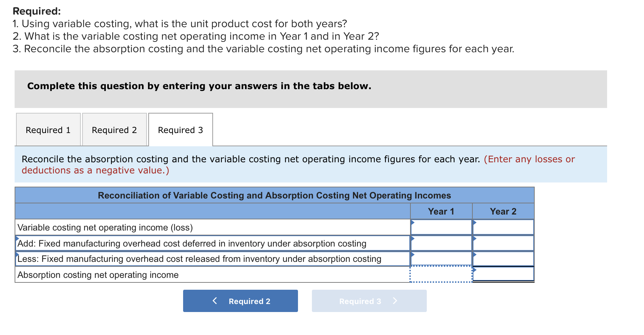Click the blue flag on Year 1 fixed overhead deferred cell

coord(412,238)
